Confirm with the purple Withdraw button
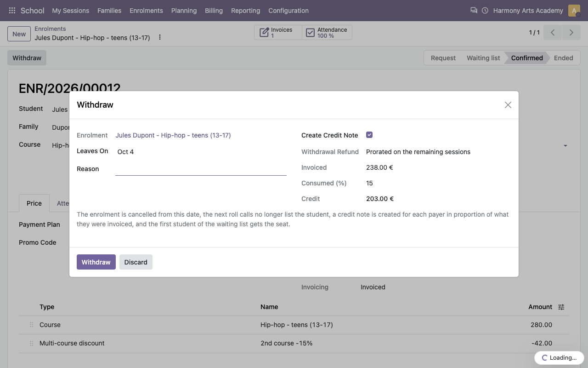 click(96, 262)
